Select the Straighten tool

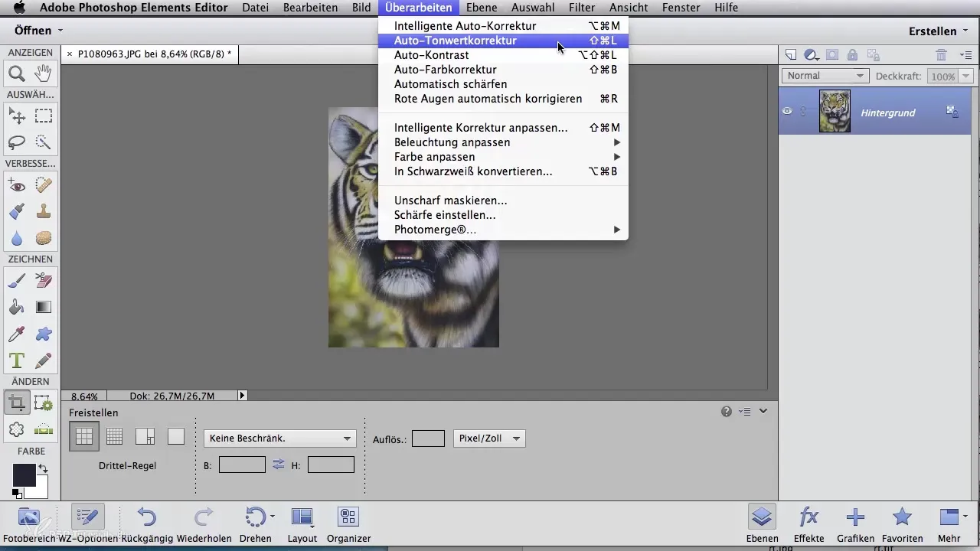coord(44,429)
